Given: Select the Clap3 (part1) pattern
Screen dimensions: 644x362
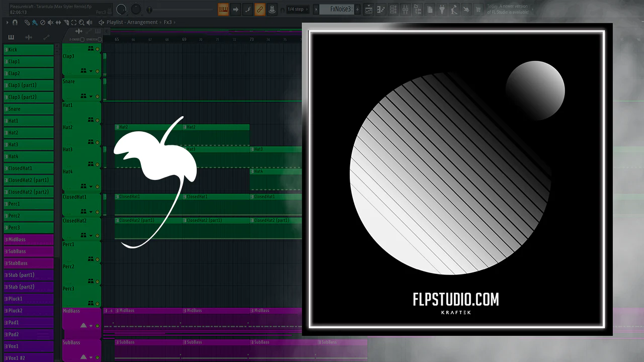Looking at the screenshot, I should [29, 85].
